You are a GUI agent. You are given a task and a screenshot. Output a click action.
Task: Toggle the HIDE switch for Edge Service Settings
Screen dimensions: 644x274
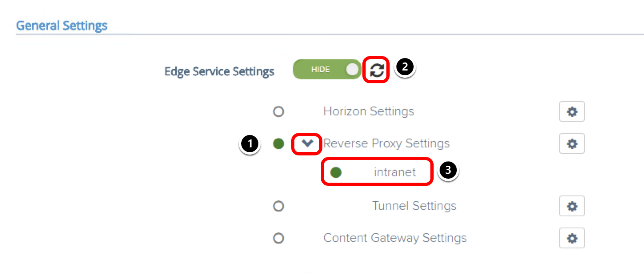point(327,69)
